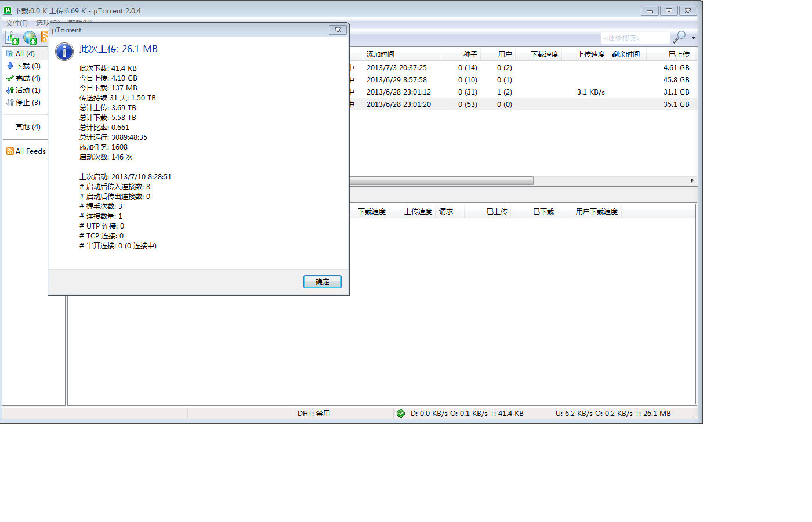Select the 停止 (3) category
The image size is (812, 522).
(23, 103)
